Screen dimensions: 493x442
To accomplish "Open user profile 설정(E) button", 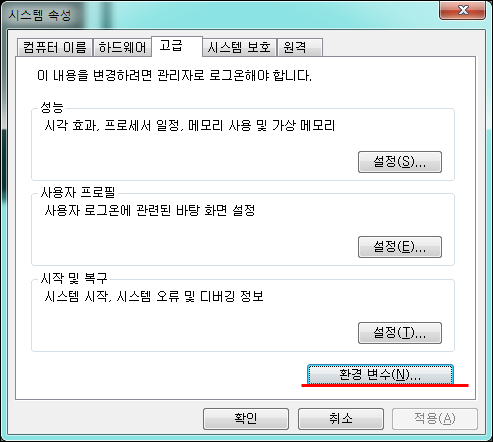I will (400, 247).
